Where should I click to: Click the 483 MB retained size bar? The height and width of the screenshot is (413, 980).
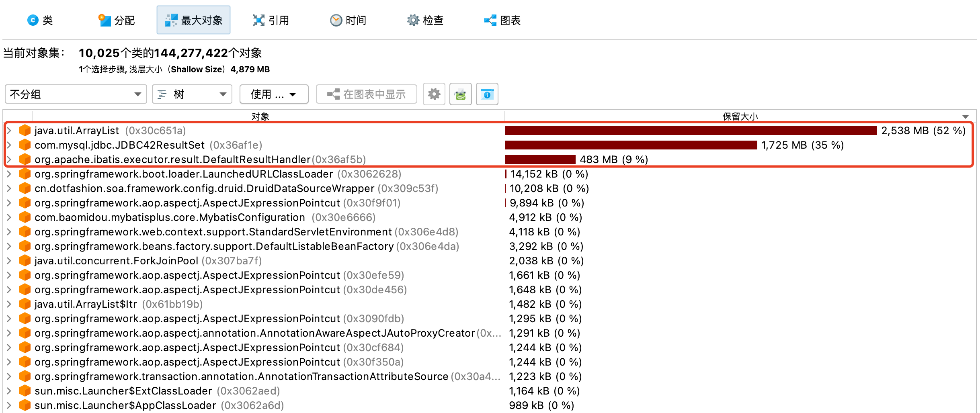pos(540,159)
